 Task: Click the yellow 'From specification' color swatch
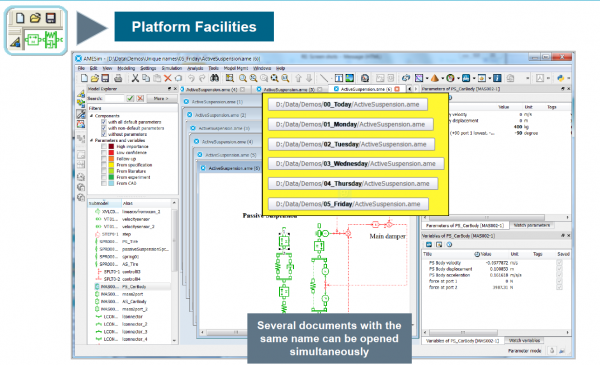click(x=111, y=165)
